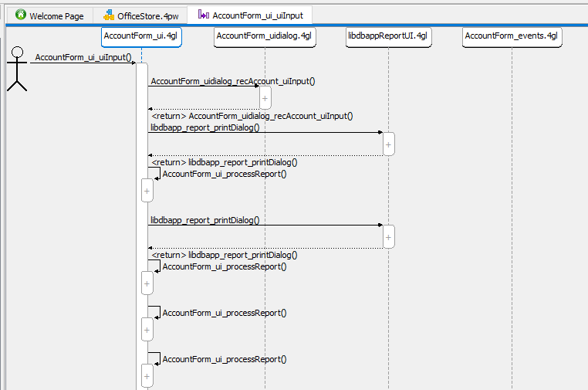
Task: Select the AccountForm_events.4gl lifeline header
Action: [x=512, y=37]
